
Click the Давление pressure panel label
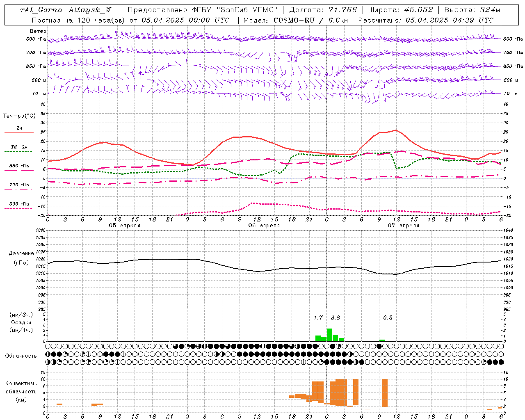[21, 253]
